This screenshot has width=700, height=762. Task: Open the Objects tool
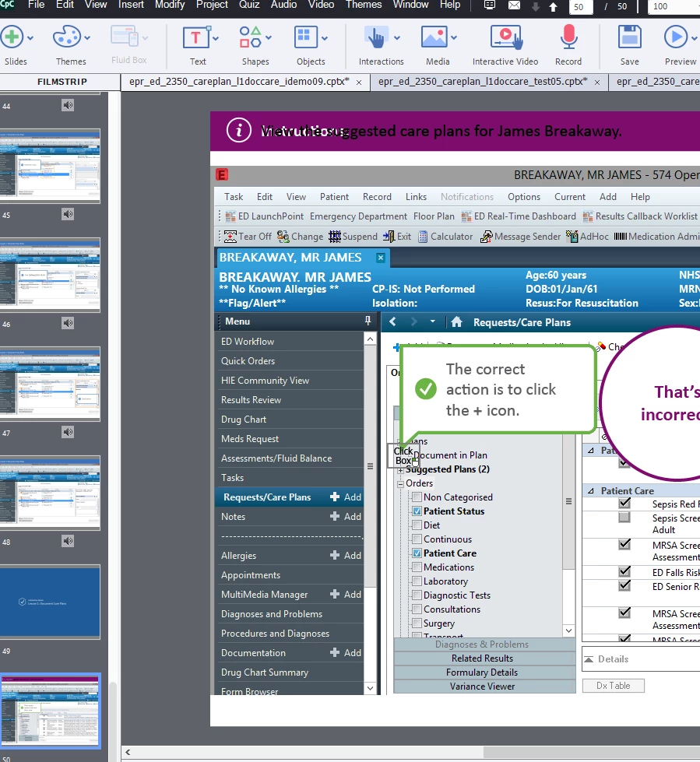(x=306, y=37)
